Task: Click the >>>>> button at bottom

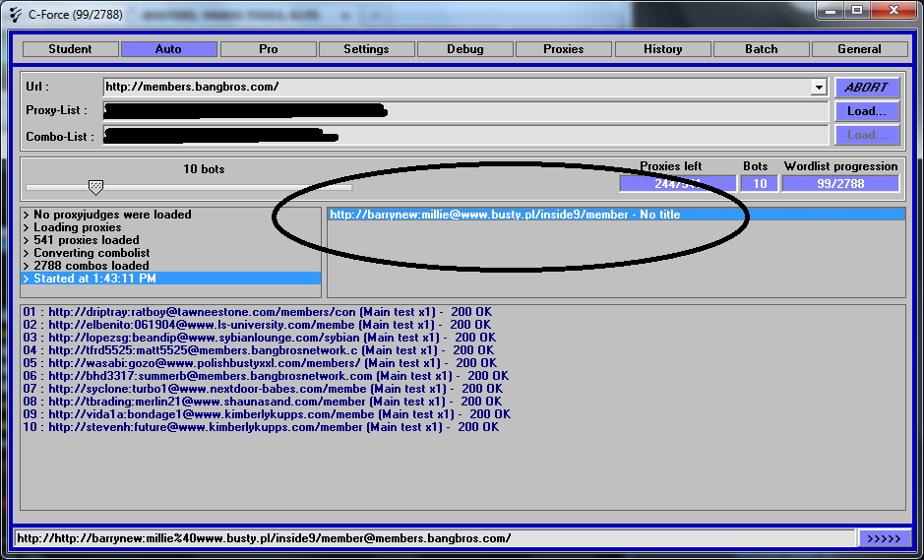Action: click(x=884, y=538)
